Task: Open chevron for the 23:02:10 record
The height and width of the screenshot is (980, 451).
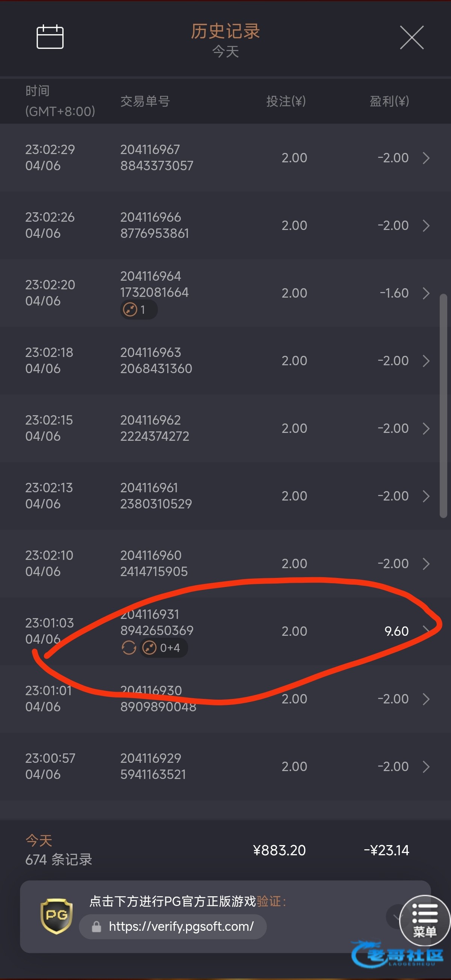Action: [426, 564]
